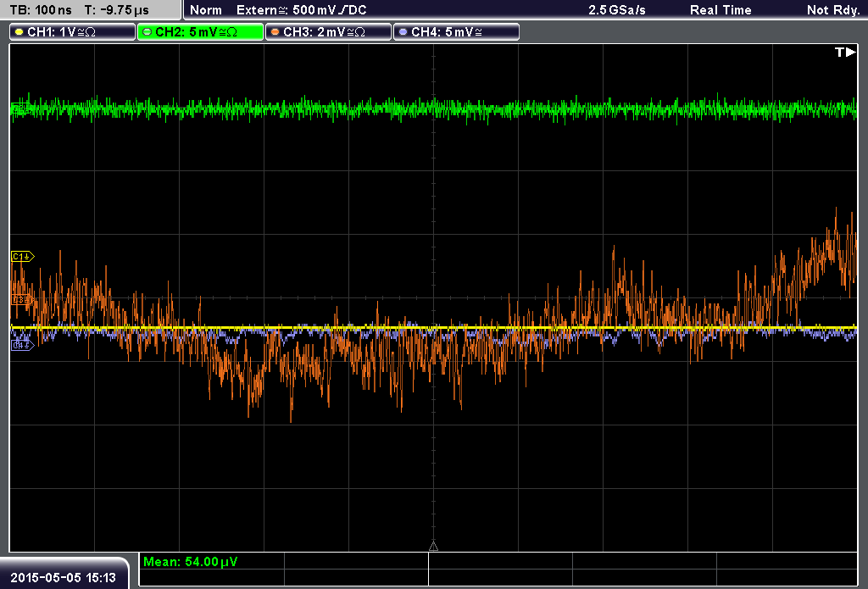868x589 pixels.
Task: Click the Not Rdy. status indicator
Action: tap(833, 10)
